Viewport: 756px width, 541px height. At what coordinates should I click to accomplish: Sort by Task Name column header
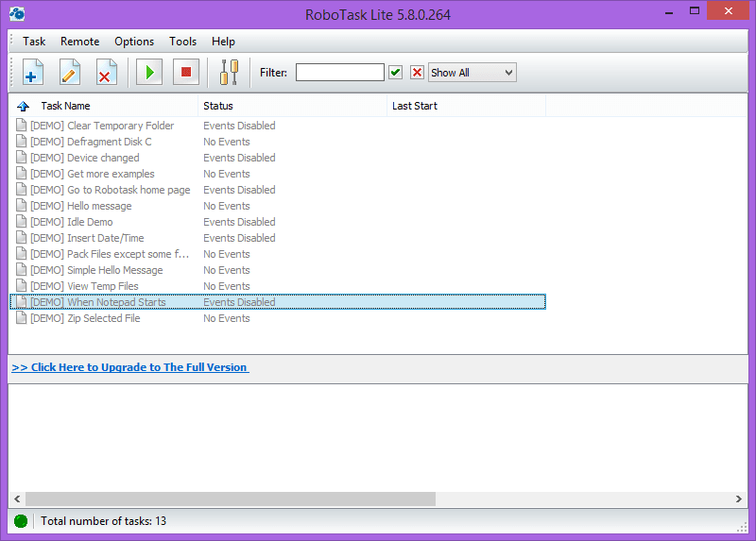pos(104,106)
